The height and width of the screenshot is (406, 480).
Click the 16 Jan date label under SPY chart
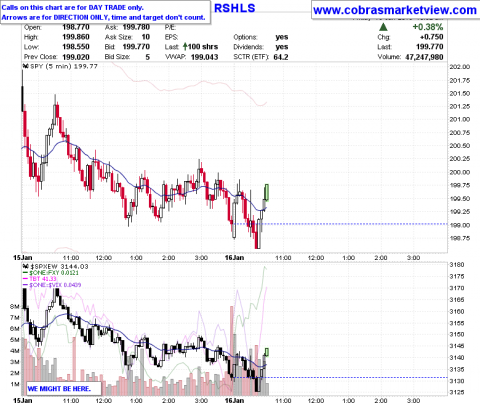click(234, 258)
